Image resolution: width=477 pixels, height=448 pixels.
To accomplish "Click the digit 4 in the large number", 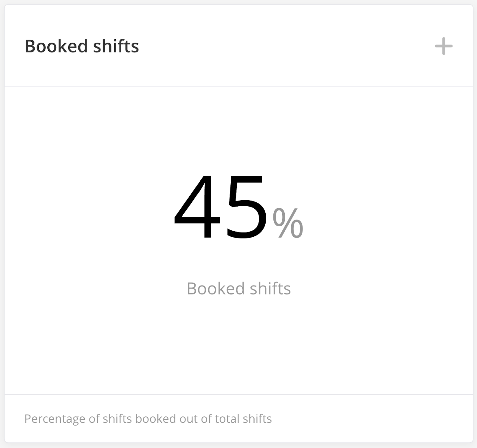I will 197,207.
